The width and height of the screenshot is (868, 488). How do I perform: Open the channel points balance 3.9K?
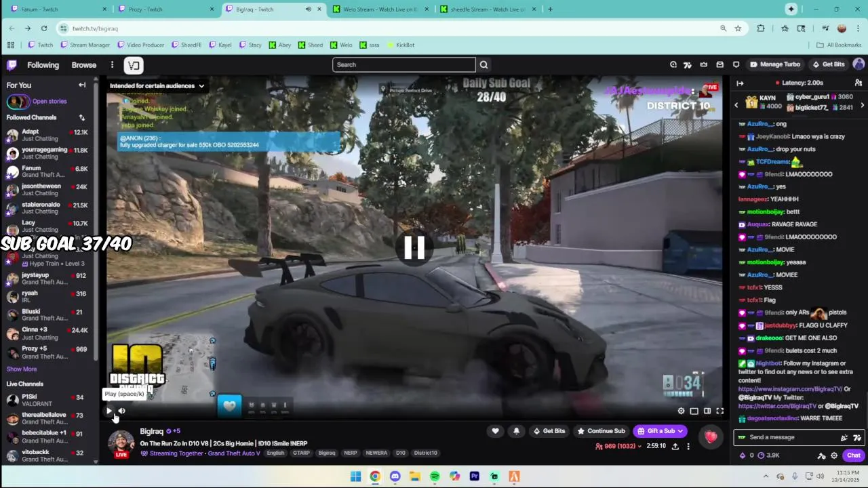point(768,455)
